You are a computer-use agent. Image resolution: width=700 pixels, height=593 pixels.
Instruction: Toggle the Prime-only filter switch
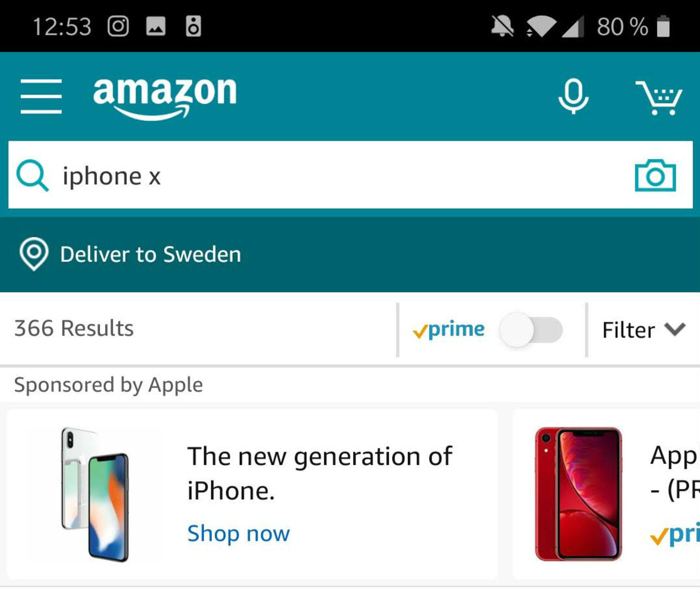tap(530, 330)
